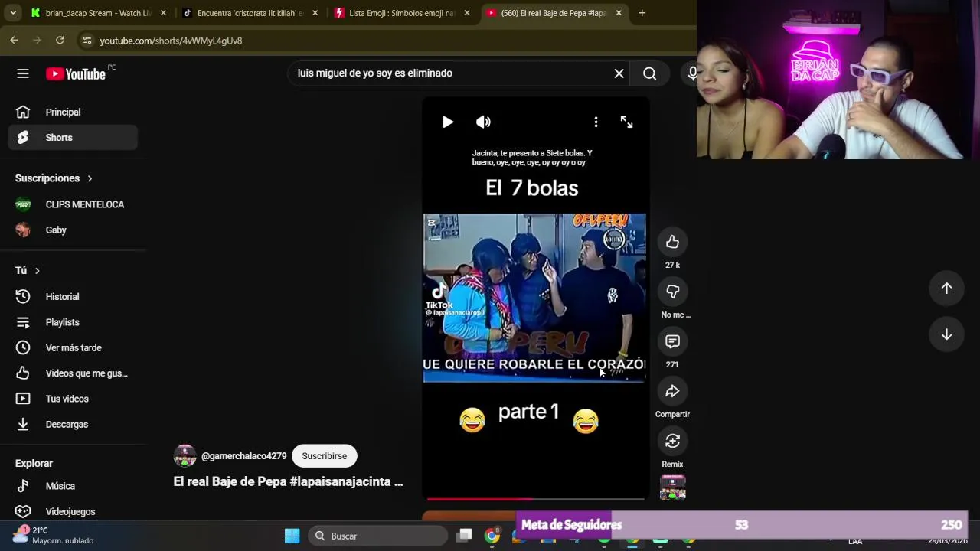
Task: Like the Short with thumbs up
Action: point(672,242)
